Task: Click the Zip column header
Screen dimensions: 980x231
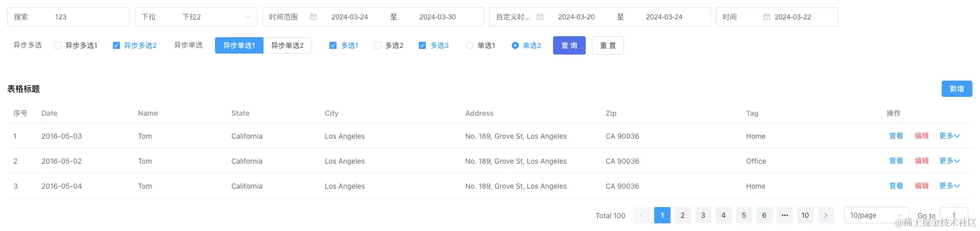Action: [x=611, y=113]
